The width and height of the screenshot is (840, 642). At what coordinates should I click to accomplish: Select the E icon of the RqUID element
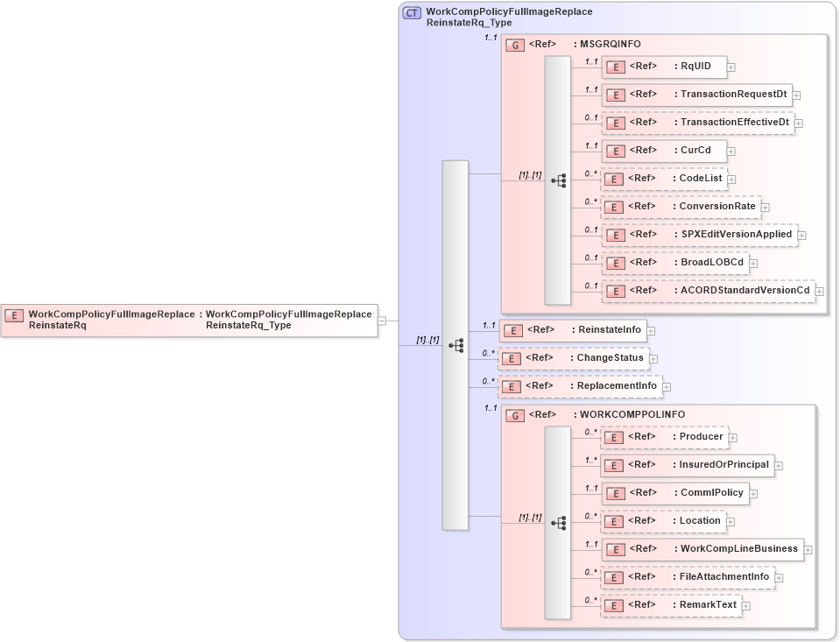pos(616,67)
